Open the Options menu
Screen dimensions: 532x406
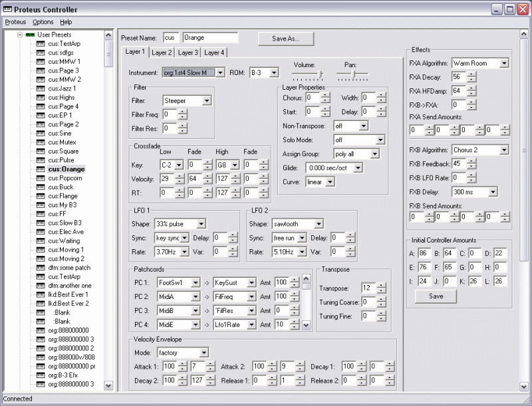click(x=43, y=22)
